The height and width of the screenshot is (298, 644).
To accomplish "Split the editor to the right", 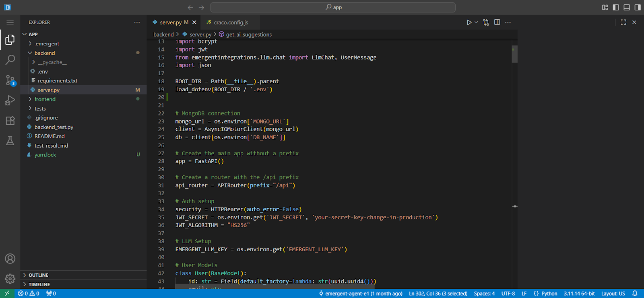I will 497,23.
